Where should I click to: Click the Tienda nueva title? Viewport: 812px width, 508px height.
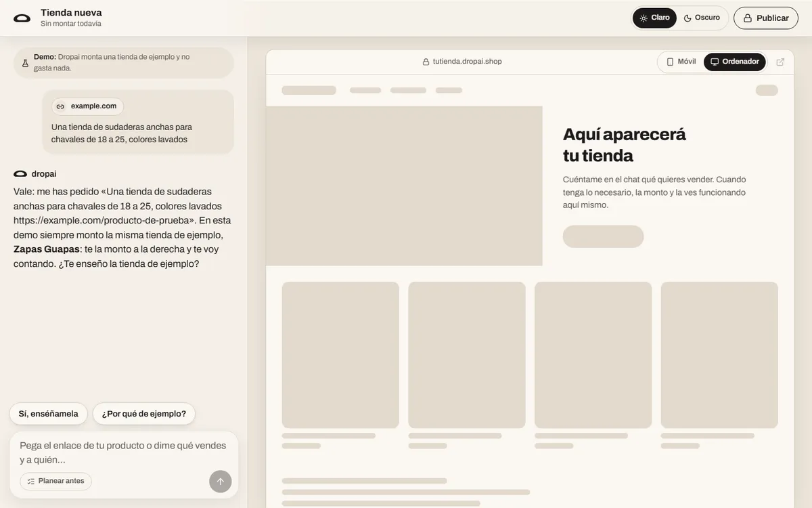pyautogui.click(x=71, y=12)
